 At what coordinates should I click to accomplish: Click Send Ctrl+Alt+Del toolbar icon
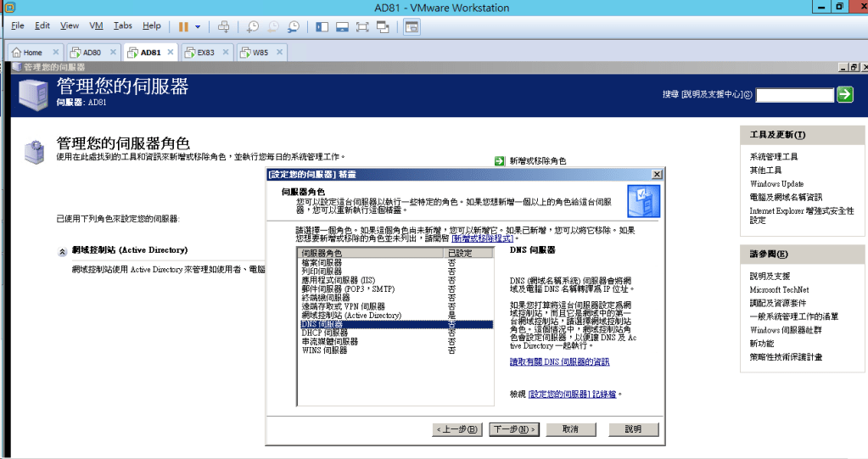pos(224,26)
